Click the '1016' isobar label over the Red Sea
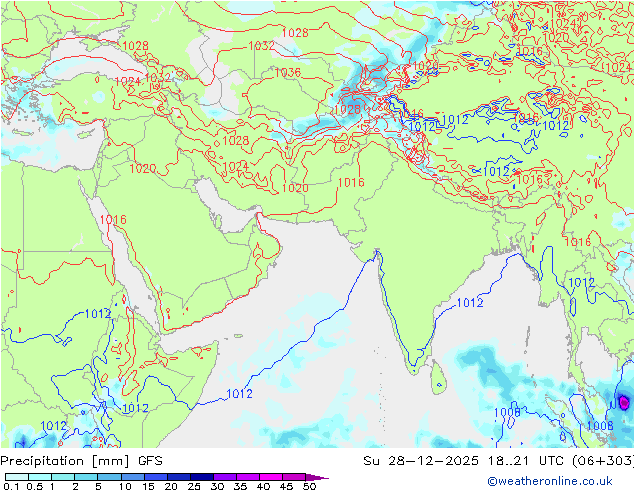Viewport: 634px width, 490px height. [113, 220]
